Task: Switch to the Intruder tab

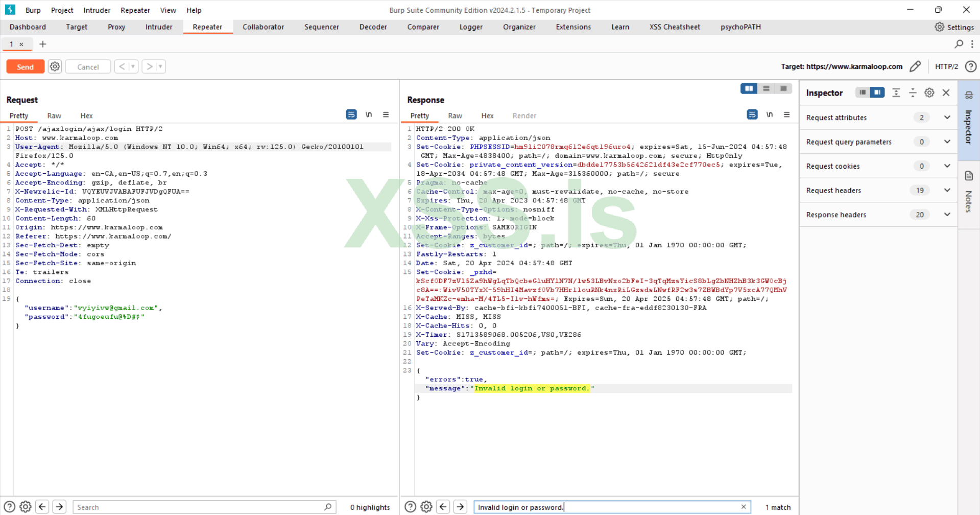Action: point(159,27)
